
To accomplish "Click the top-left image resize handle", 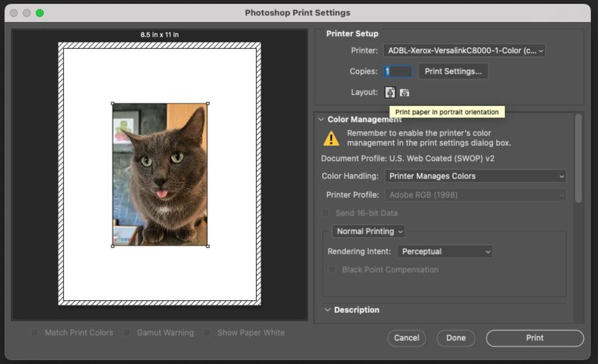I will pos(113,103).
